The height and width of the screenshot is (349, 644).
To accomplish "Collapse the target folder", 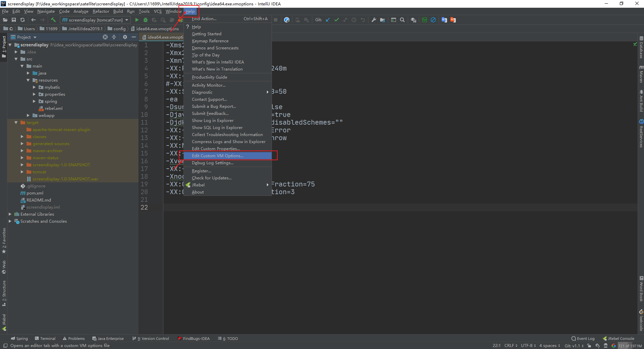I will (16, 123).
